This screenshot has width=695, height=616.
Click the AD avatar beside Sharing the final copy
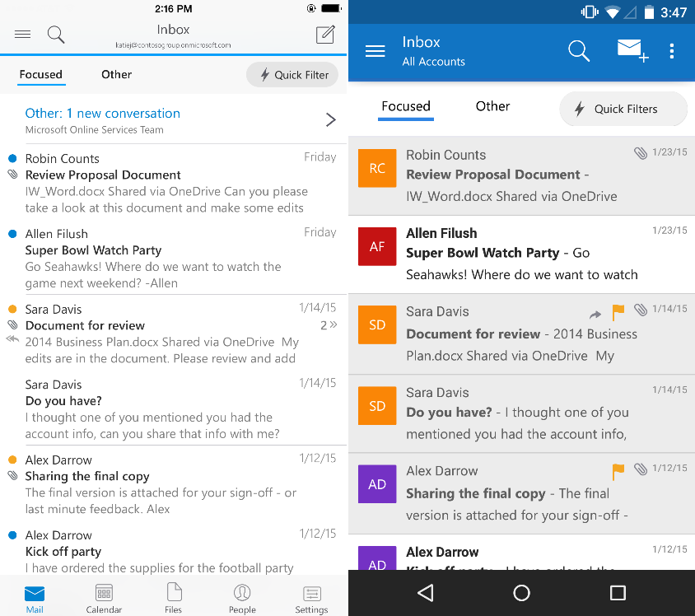pos(377,484)
